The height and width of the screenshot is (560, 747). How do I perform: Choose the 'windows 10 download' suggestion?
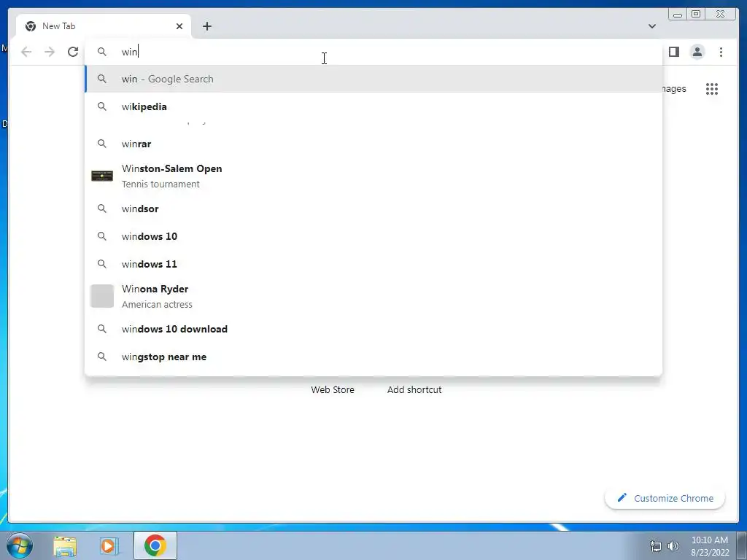coord(373,329)
